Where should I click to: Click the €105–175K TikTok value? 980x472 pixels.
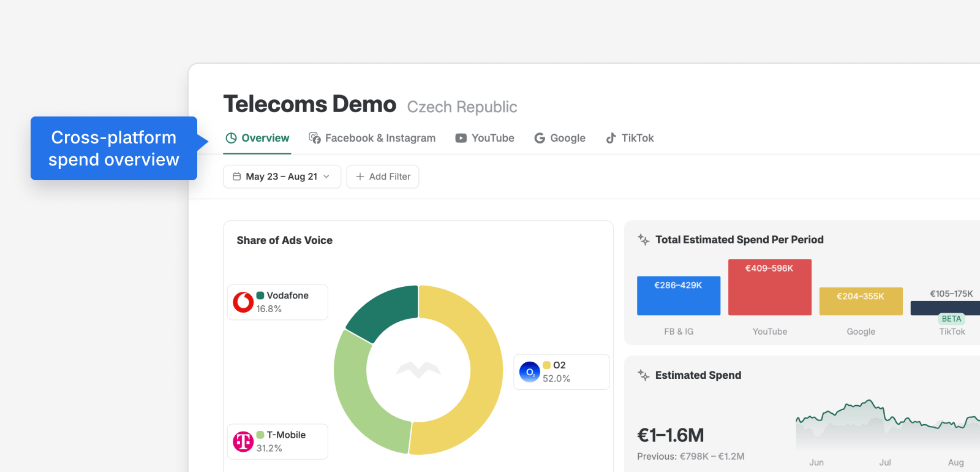pyautogui.click(x=951, y=294)
